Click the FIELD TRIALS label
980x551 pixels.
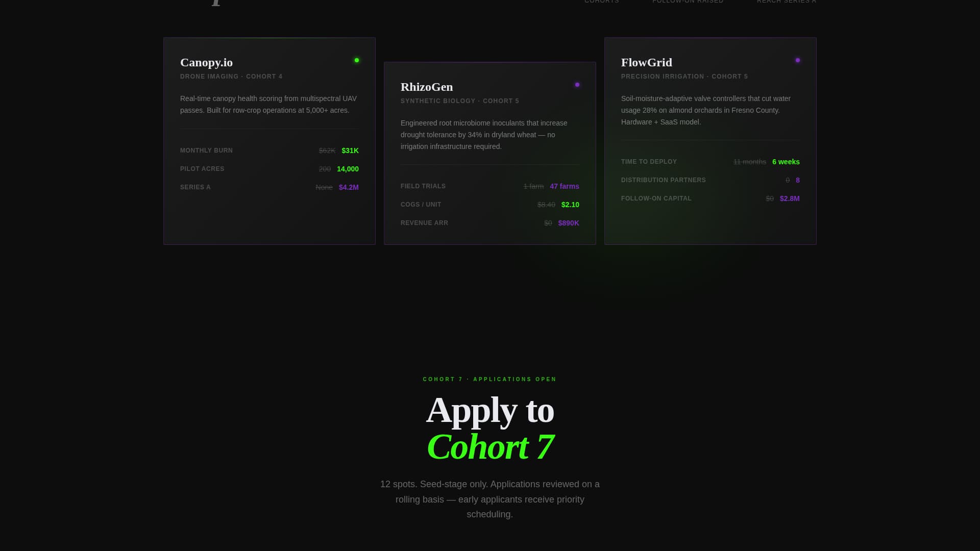tap(423, 186)
